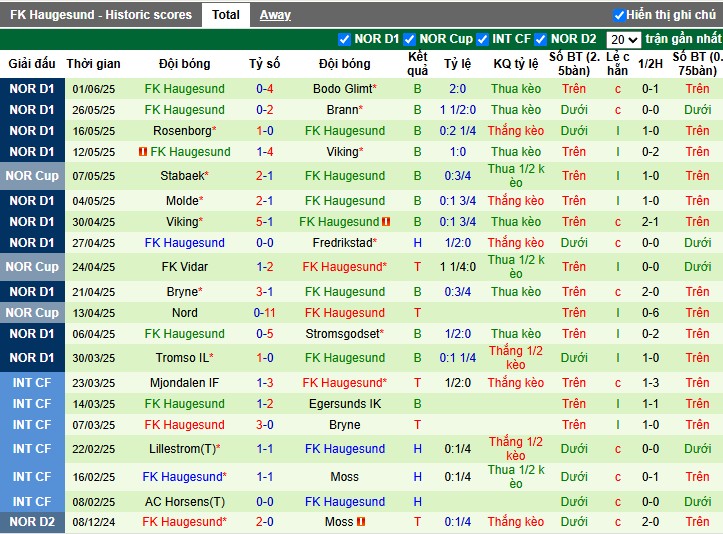This screenshot has width=723, height=534.
Task: Open the Rosenborg team link
Action: click(184, 131)
